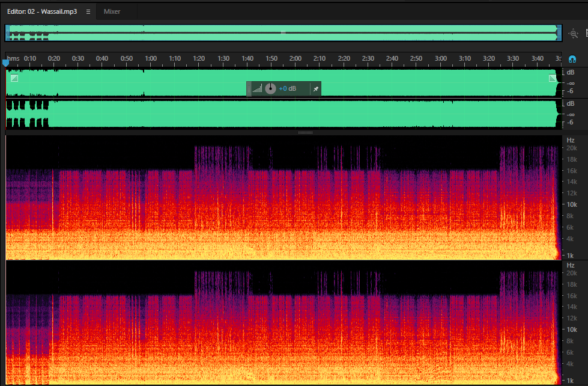Click the blue headphones icon beside the time ruler
Viewport: 588px width, 386px height.
point(572,59)
